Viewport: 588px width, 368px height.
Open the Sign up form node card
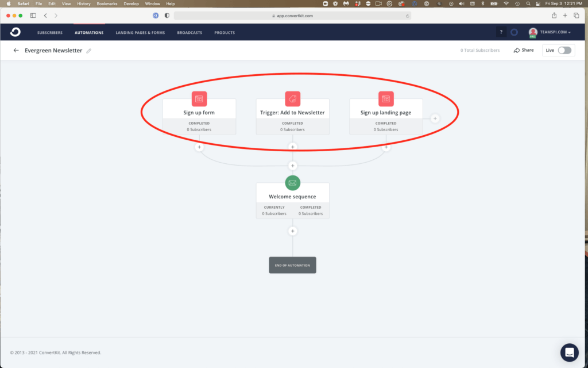click(x=199, y=117)
